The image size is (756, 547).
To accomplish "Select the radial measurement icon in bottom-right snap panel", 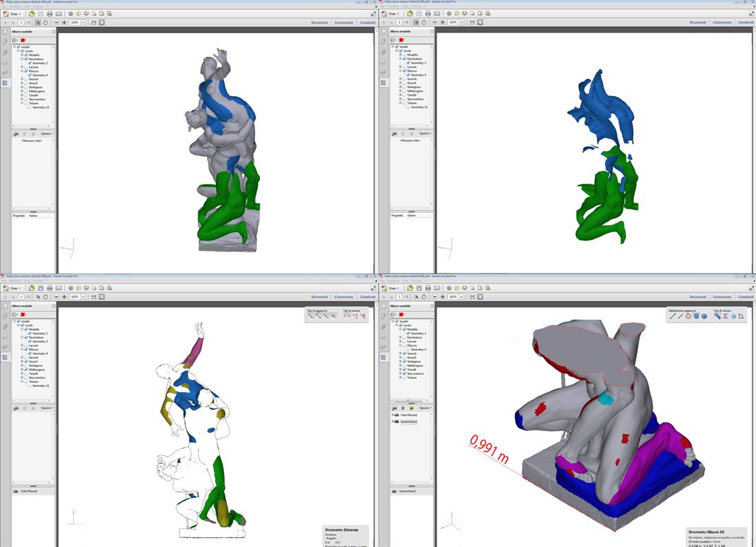I will point(688,316).
